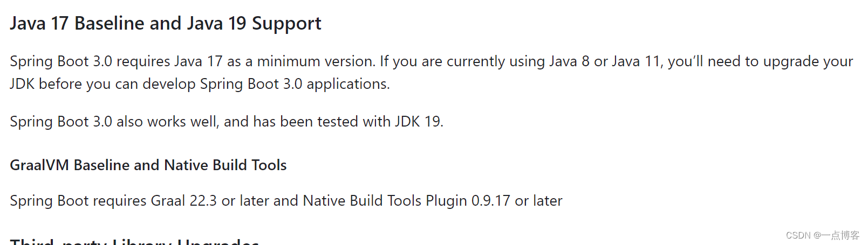This screenshot has width=868, height=245.
Task: Click the CSDN watermark text
Action: [x=822, y=235]
